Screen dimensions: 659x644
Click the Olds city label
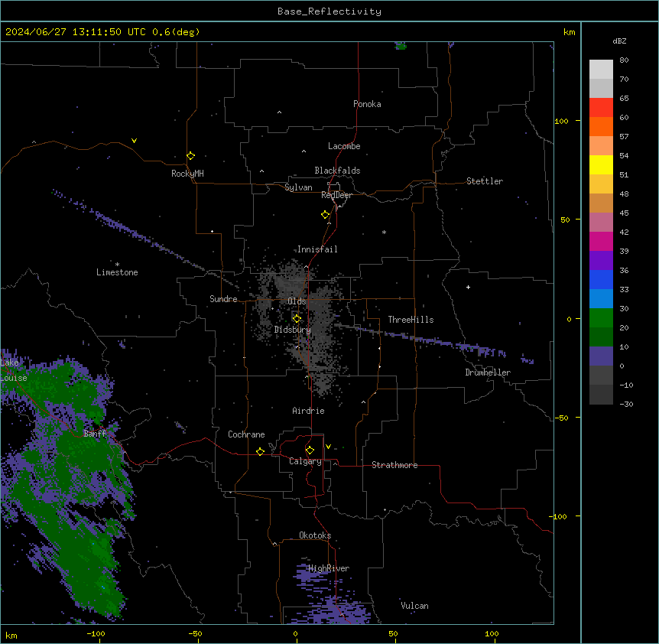point(297,301)
